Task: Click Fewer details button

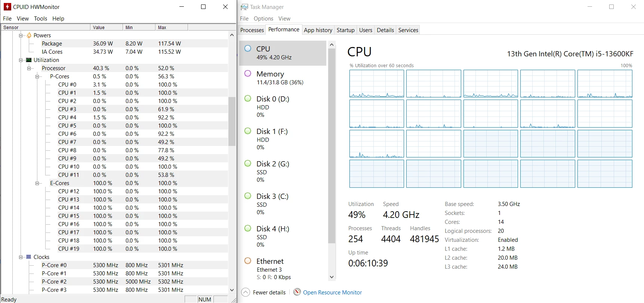Action: point(264,292)
